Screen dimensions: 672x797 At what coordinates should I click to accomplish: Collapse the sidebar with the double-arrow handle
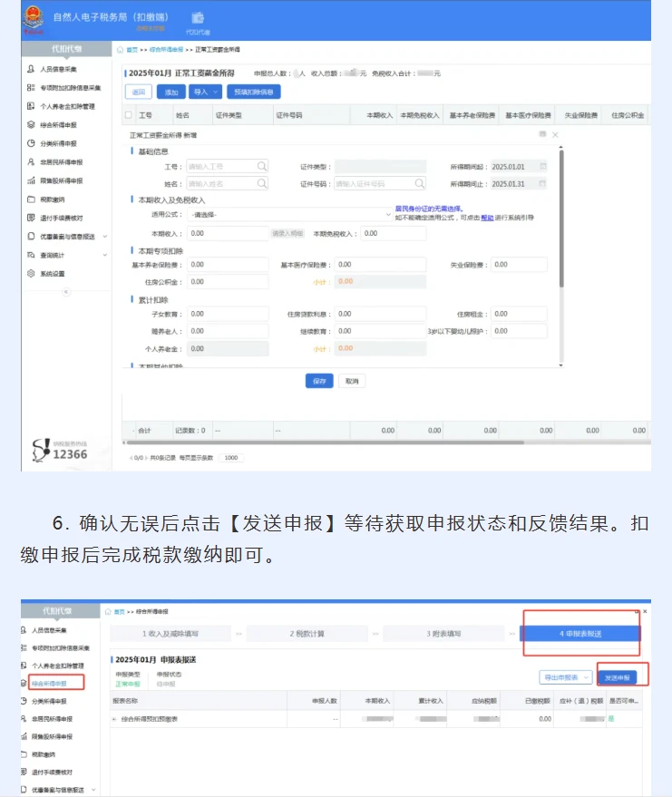coord(66,292)
